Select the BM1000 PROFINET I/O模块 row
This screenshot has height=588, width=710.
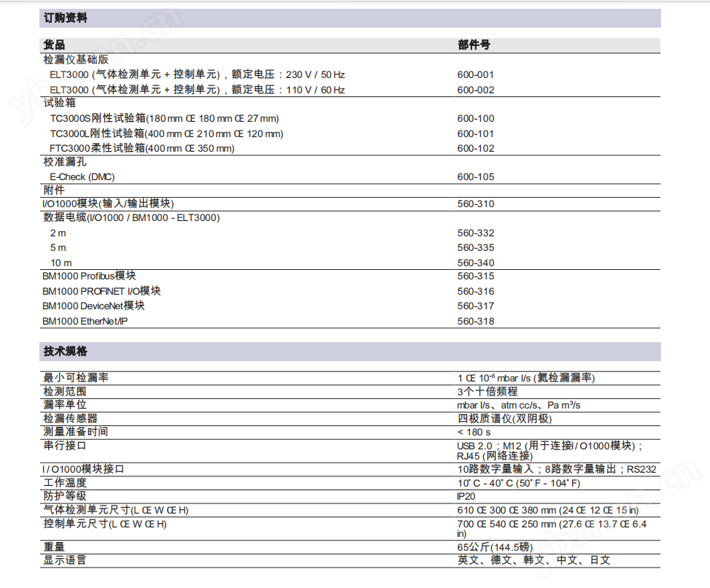[101, 291]
